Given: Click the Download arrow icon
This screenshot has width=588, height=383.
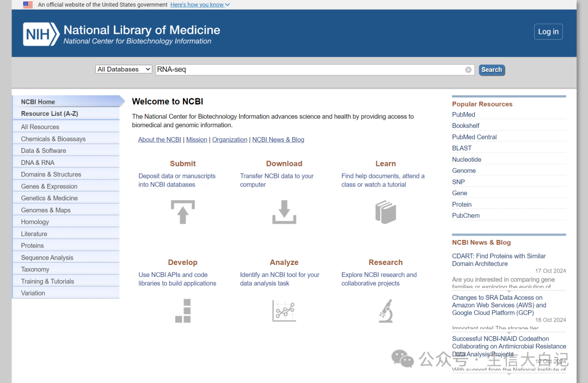Looking at the screenshot, I should pos(284,212).
